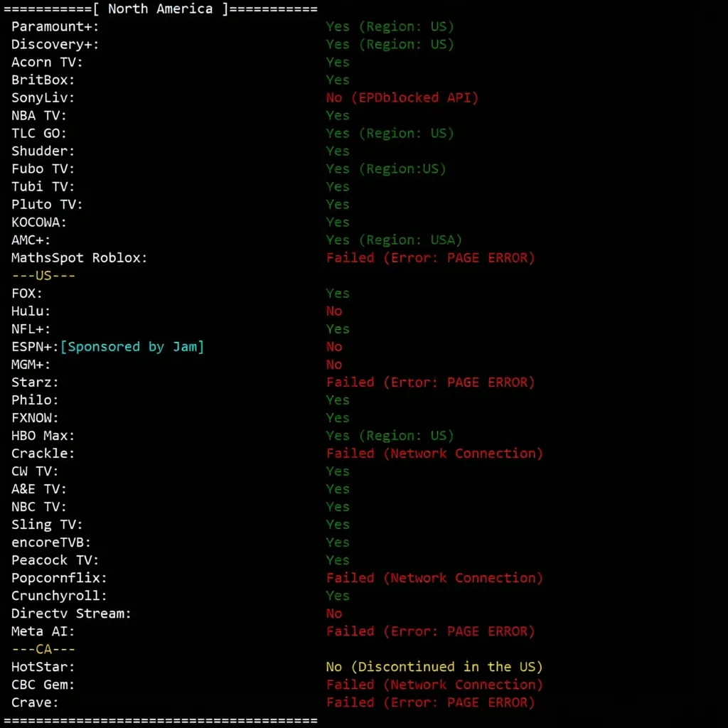
Task: Select the 'HotStar:' label
Action: tap(43, 667)
